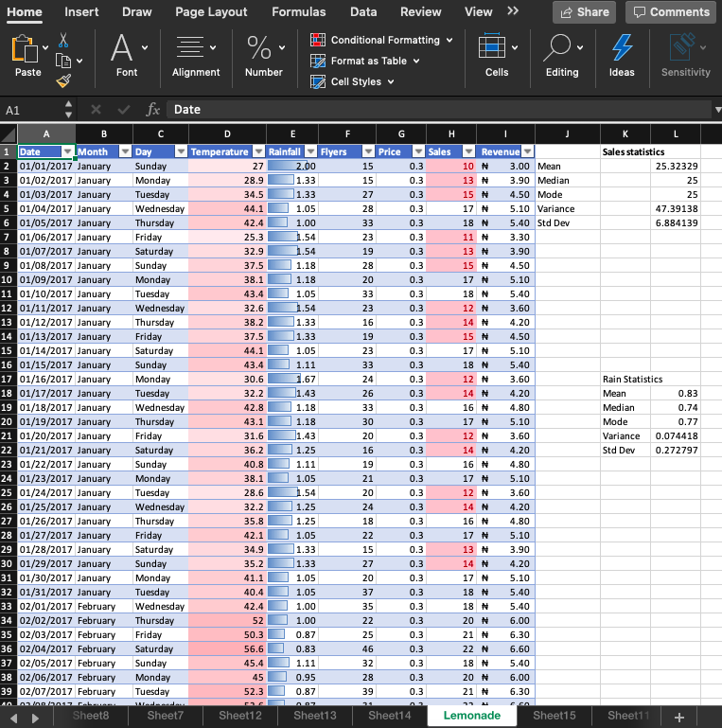Expand the Cell Styles dropdown
The width and height of the screenshot is (722, 728).
[389, 81]
